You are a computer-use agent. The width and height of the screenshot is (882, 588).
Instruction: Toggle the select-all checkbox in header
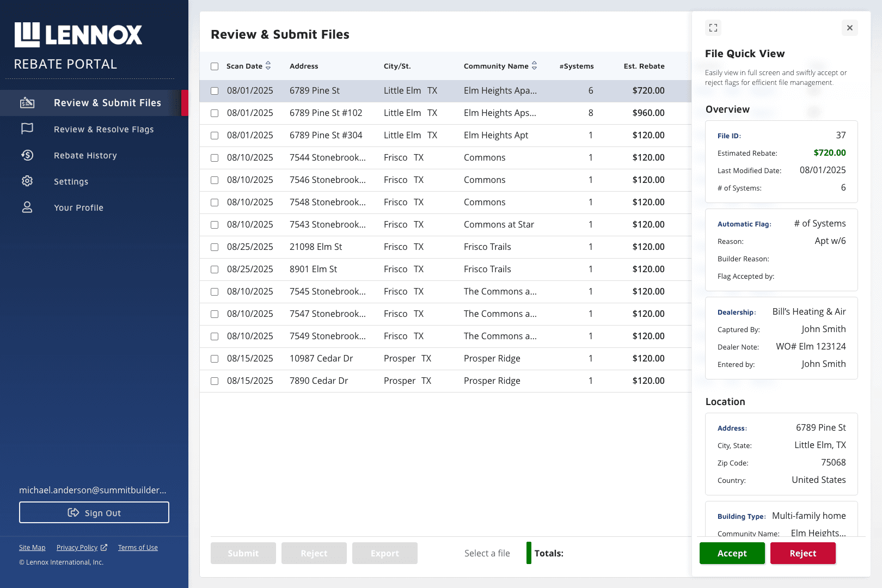[x=215, y=66]
